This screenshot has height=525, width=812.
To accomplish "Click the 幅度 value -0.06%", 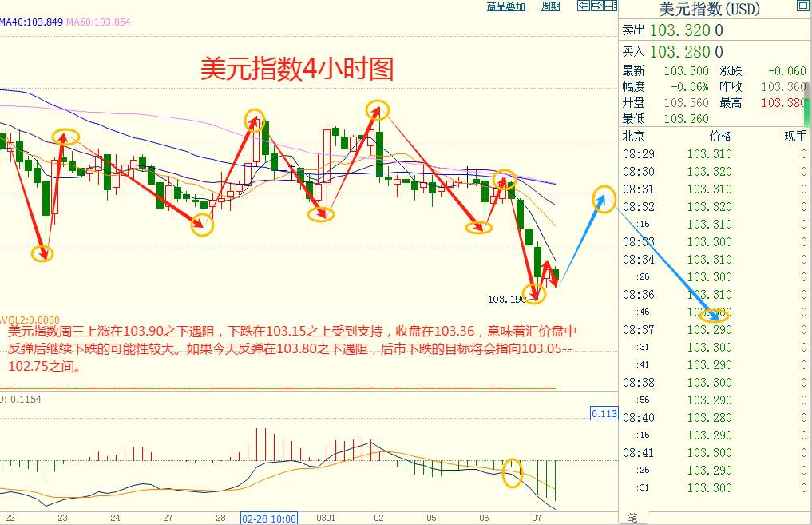I will click(689, 86).
